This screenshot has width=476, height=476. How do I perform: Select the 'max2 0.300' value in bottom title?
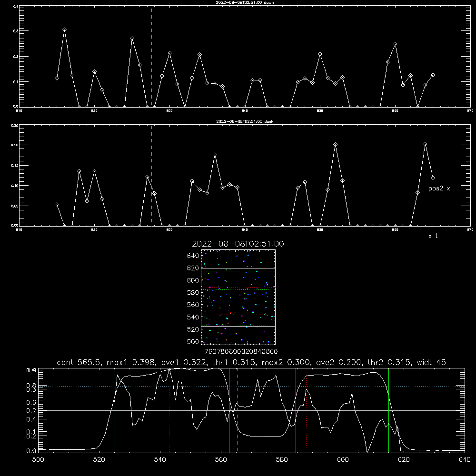point(286,362)
